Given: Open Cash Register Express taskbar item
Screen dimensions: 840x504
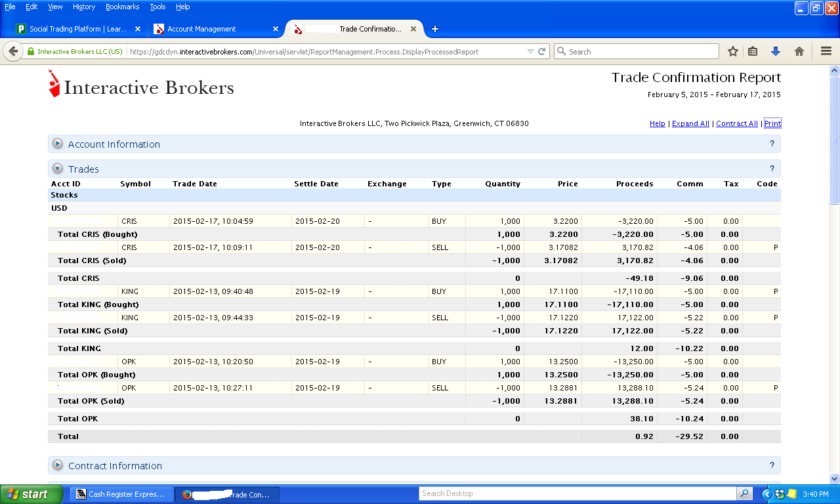Looking at the screenshot, I should (122, 494).
